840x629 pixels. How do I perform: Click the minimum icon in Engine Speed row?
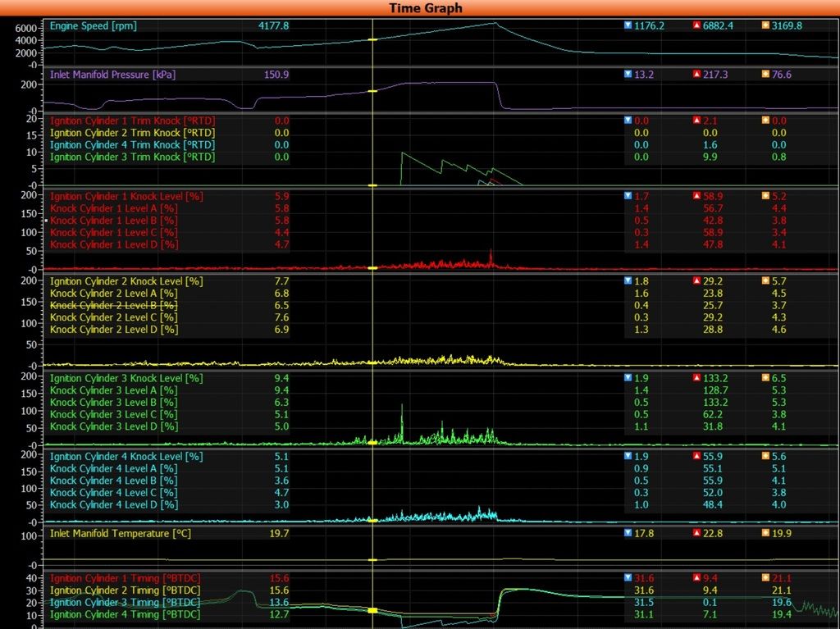[628, 25]
